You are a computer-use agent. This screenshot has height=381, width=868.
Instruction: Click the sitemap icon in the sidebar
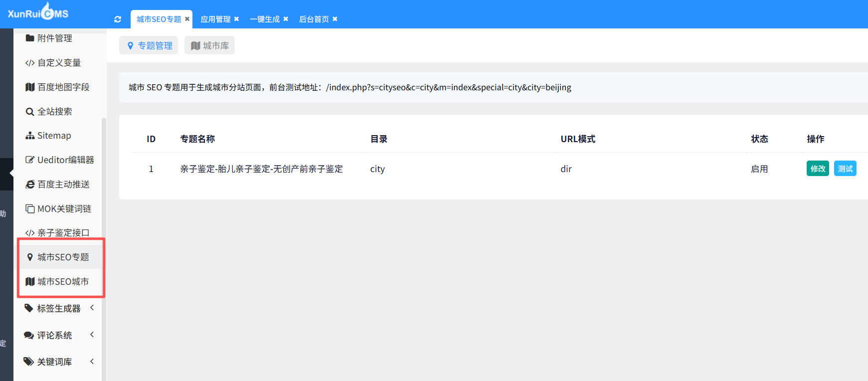click(30, 136)
